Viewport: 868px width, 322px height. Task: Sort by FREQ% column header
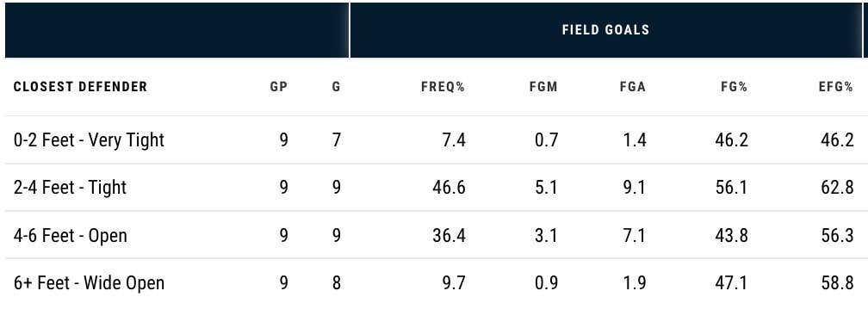click(443, 87)
